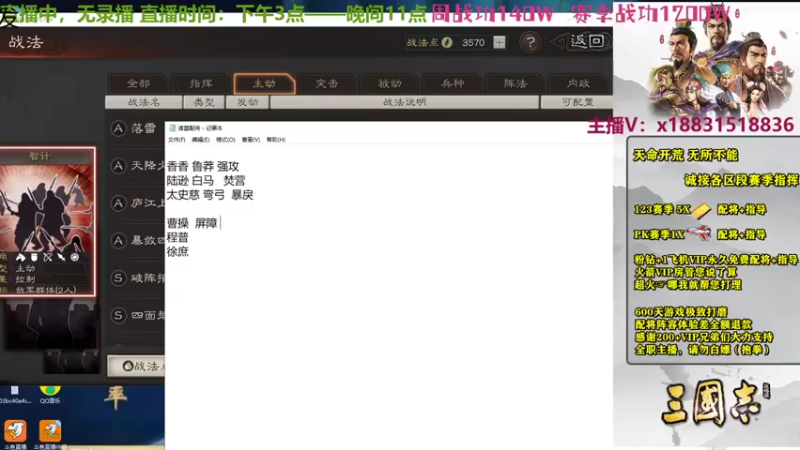Click Notepad line 曹操 屏障
This screenshot has height=450, width=800.
click(x=192, y=223)
